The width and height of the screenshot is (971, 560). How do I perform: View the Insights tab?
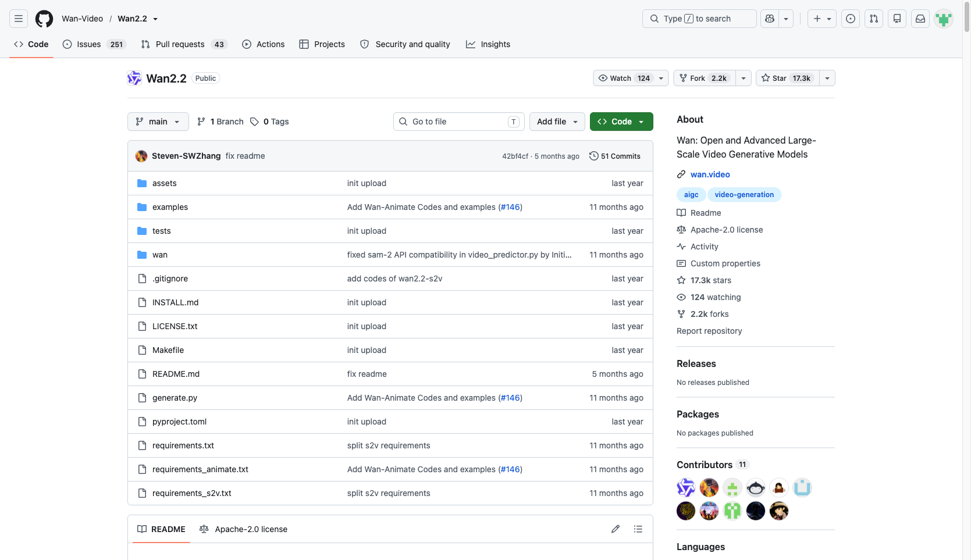pos(488,44)
